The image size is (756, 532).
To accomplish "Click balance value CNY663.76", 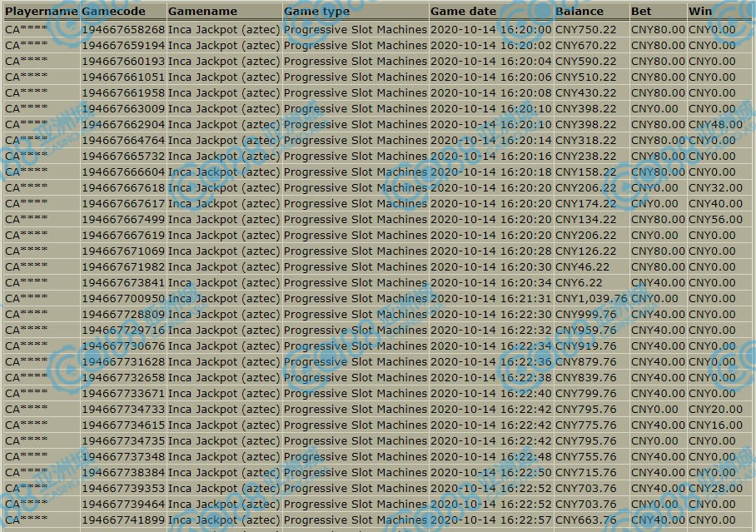I will tap(586, 520).
